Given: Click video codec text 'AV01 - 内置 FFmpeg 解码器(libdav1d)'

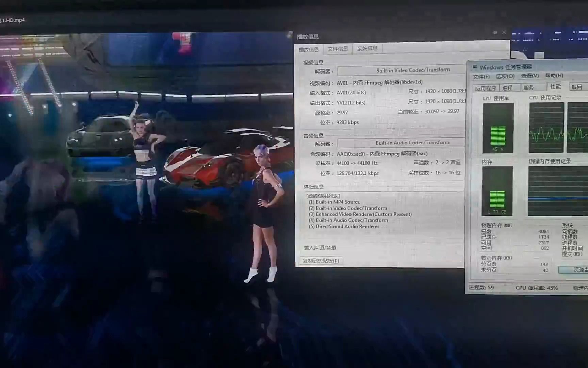Looking at the screenshot, I should (x=379, y=82).
